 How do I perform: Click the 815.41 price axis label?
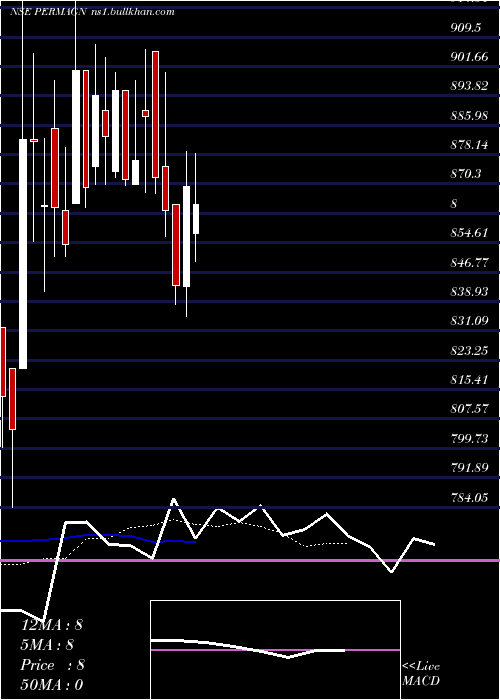tap(469, 379)
